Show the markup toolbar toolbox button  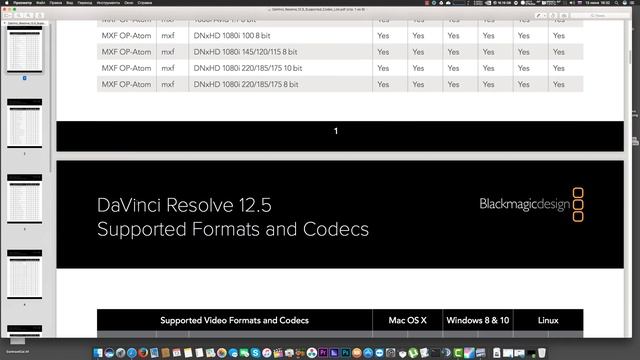click(x=564, y=16)
